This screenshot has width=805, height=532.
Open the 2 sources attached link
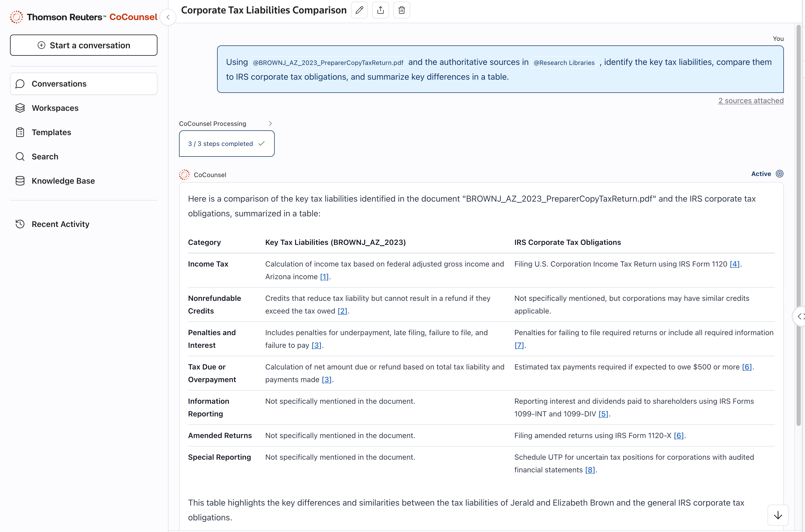click(x=751, y=101)
